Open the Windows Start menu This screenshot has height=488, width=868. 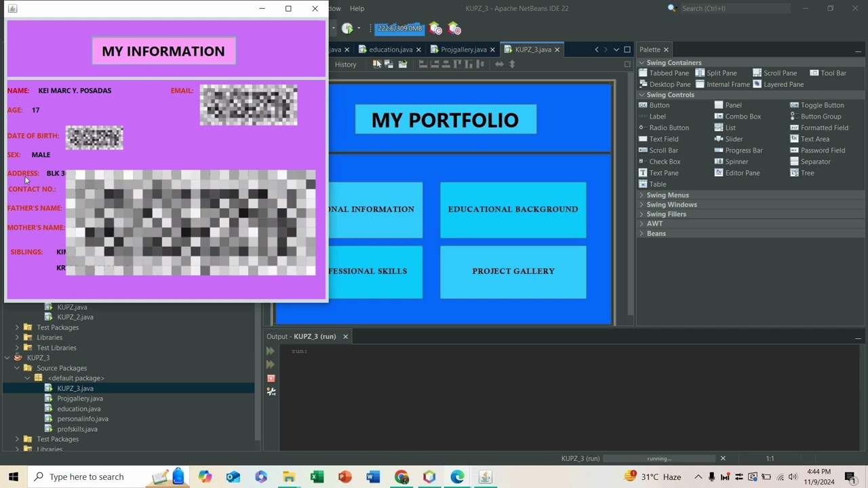pos(13,476)
